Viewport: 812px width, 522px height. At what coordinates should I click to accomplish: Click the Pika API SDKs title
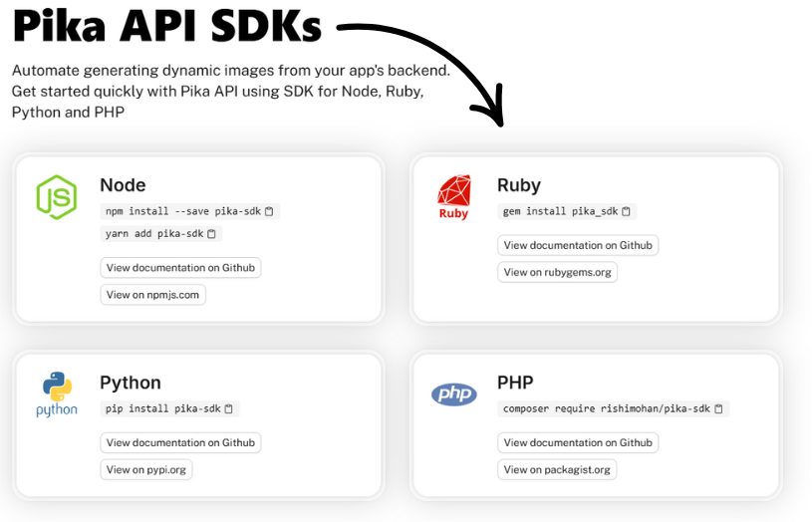166,26
